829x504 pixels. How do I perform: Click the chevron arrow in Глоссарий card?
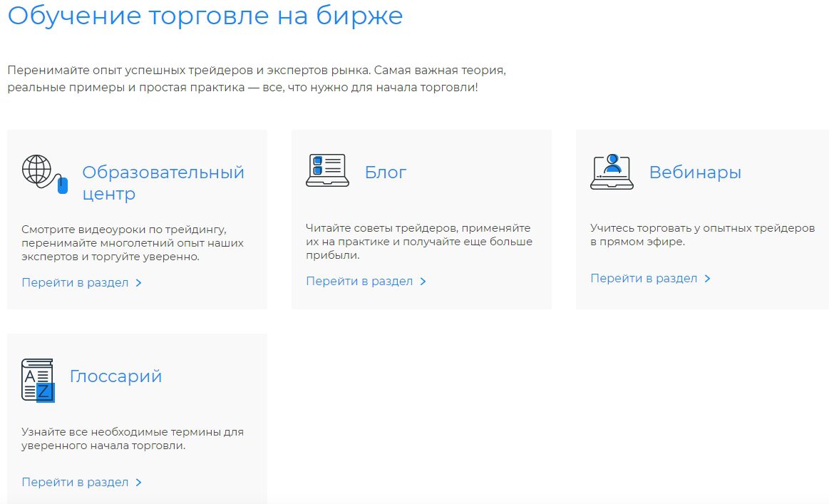tap(138, 482)
